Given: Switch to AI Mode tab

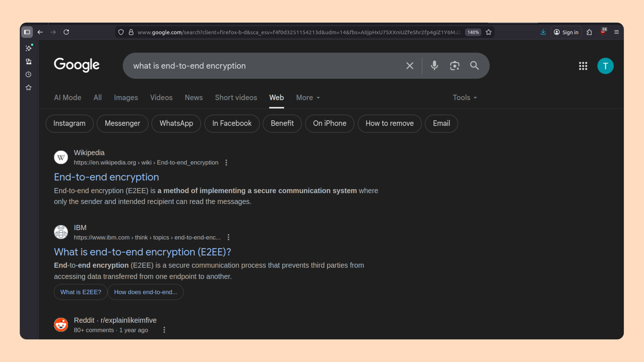Looking at the screenshot, I should pyautogui.click(x=68, y=98).
